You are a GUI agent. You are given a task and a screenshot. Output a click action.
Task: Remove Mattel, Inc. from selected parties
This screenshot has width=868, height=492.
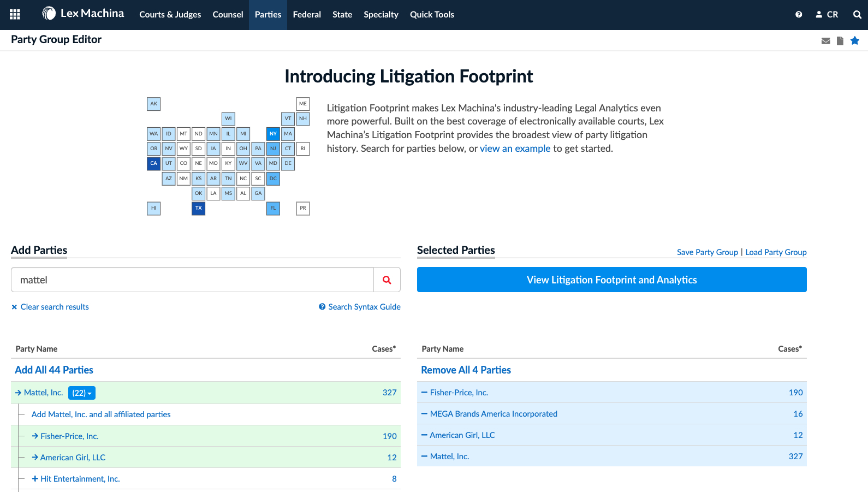click(x=424, y=457)
